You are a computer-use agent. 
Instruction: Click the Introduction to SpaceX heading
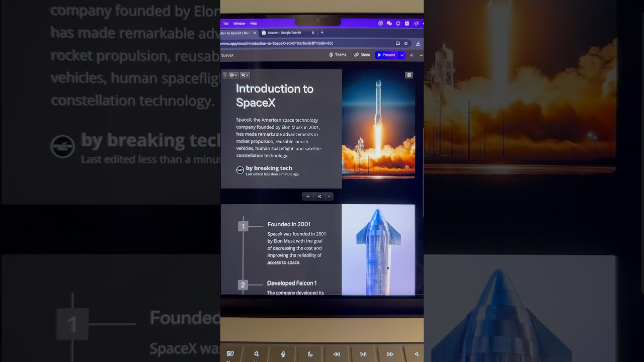275,96
